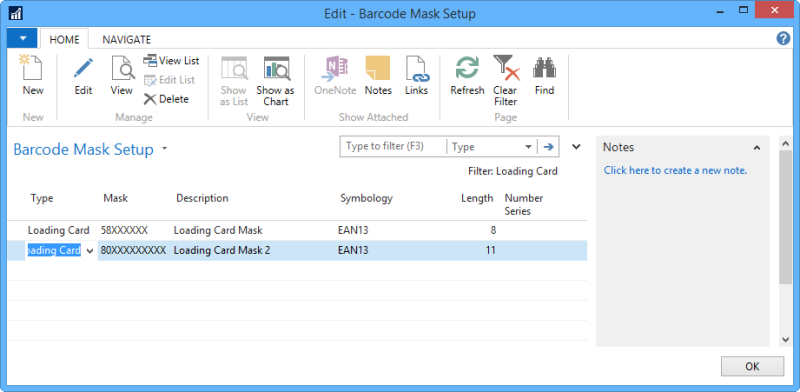Image resolution: width=800 pixels, height=392 pixels.
Task: Expand the Barcode Mask Setup title menu
Action: pos(164,149)
